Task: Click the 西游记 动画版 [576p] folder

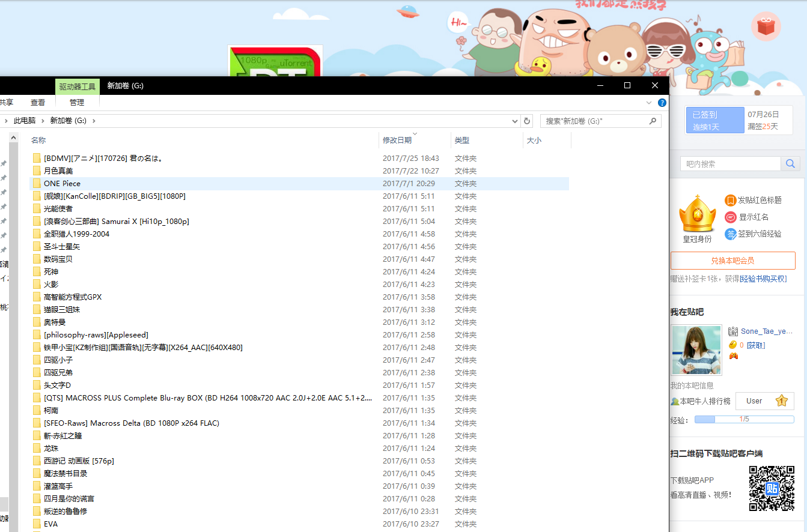Action: 79,461
